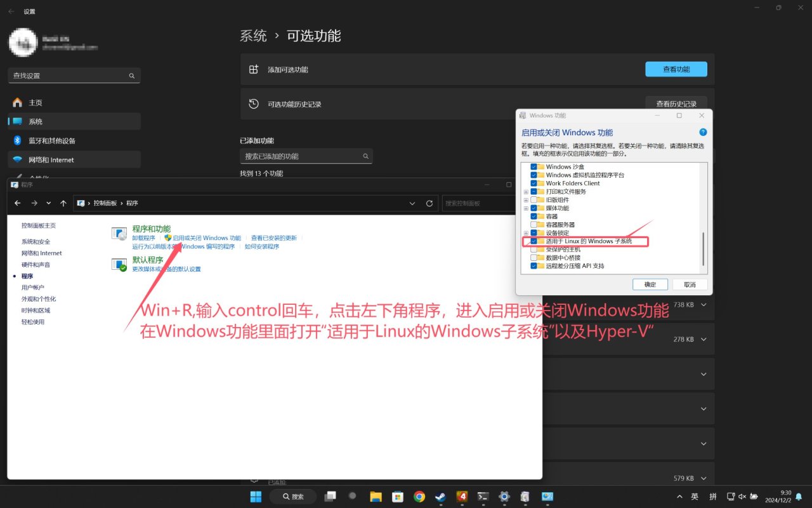
Task: Click the Add optional feature grid icon
Action: [x=254, y=69]
